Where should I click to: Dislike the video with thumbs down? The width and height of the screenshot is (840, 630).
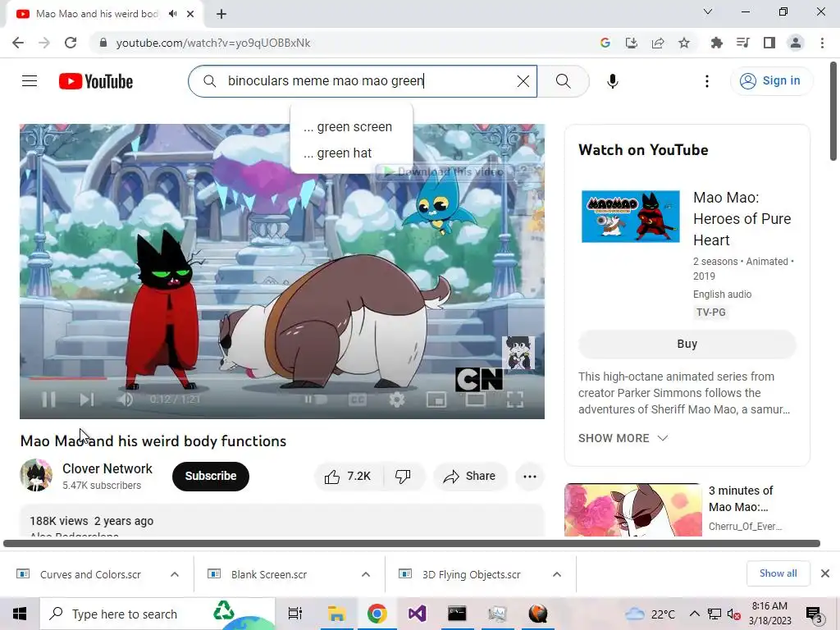click(403, 476)
